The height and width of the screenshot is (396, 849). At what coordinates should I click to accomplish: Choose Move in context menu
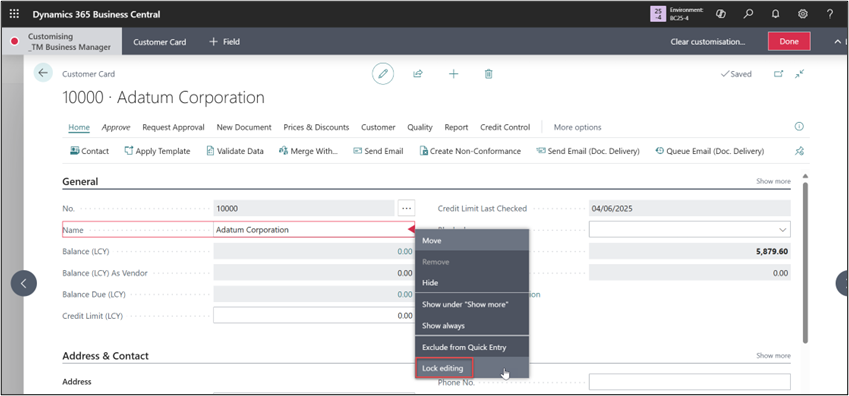(472, 241)
